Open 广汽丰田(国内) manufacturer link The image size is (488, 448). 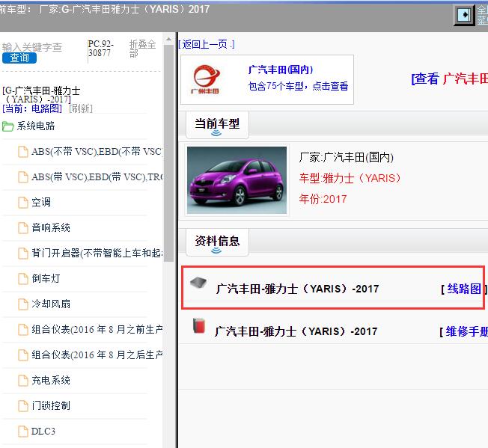tap(281, 70)
